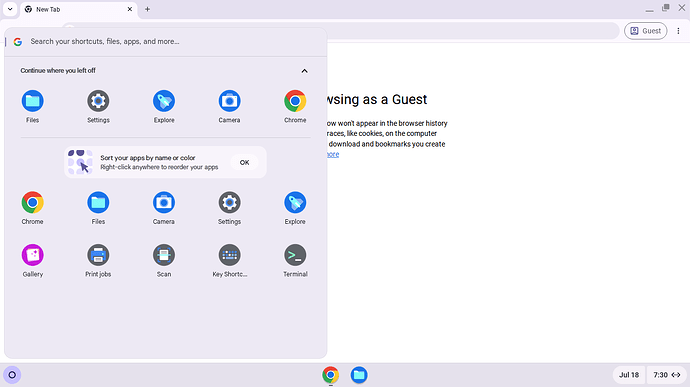This screenshot has width=690, height=387.
Task: Launch Camera from the apps grid
Action: (x=164, y=208)
